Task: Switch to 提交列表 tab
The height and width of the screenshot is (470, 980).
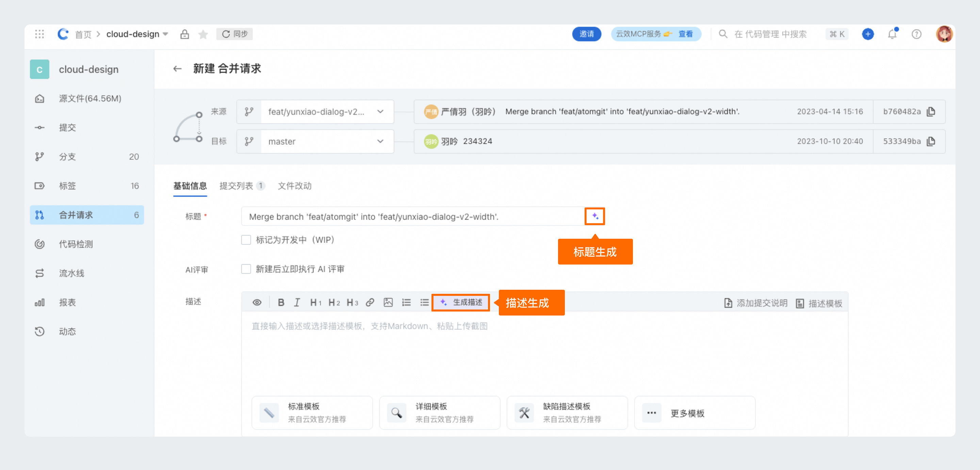Action: [x=242, y=186]
